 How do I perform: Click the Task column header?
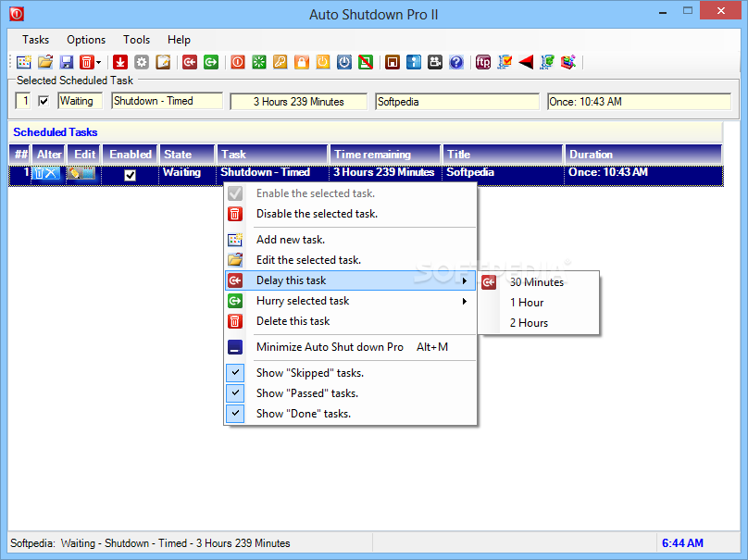click(x=272, y=155)
